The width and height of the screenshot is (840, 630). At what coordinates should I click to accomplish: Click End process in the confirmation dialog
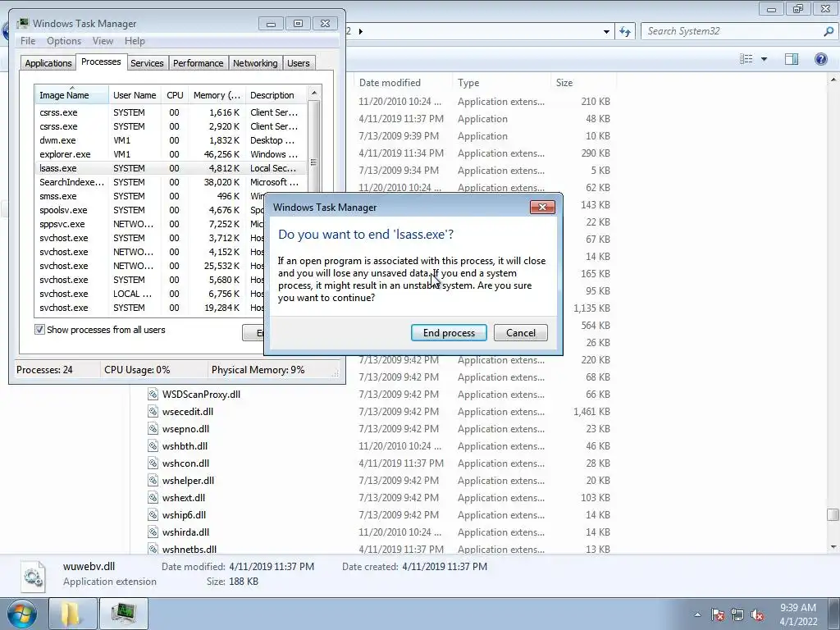(x=449, y=333)
